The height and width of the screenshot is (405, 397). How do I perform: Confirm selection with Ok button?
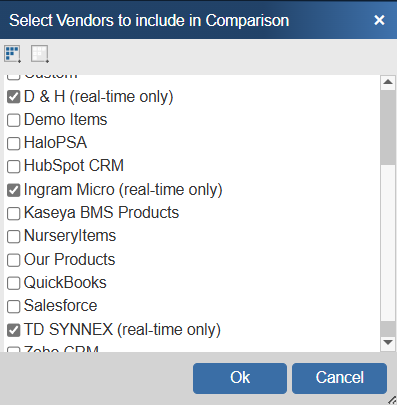pyautogui.click(x=240, y=378)
